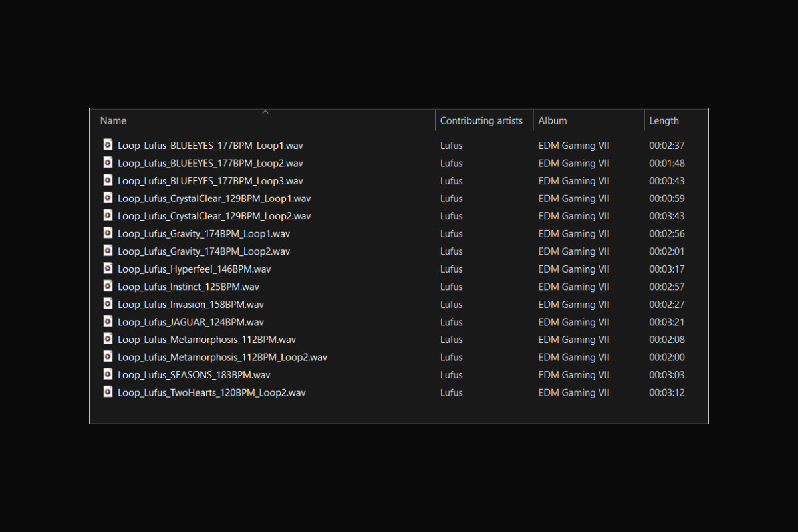This screenshot has width=798, height=532.
Task: Click length value 00:02:27
Action: pyautogui.click(x=667, y=305)
